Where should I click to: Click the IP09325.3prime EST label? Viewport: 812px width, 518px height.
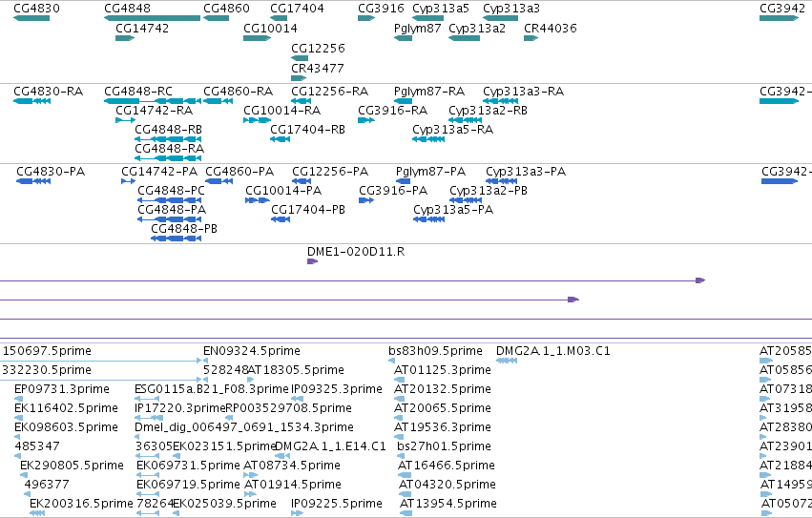(337, 389)
